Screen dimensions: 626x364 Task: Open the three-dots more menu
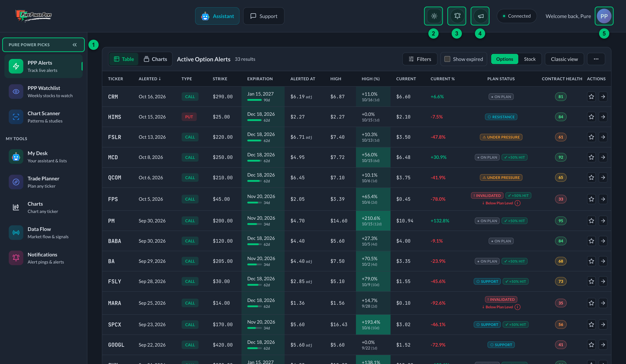point(596,59)
